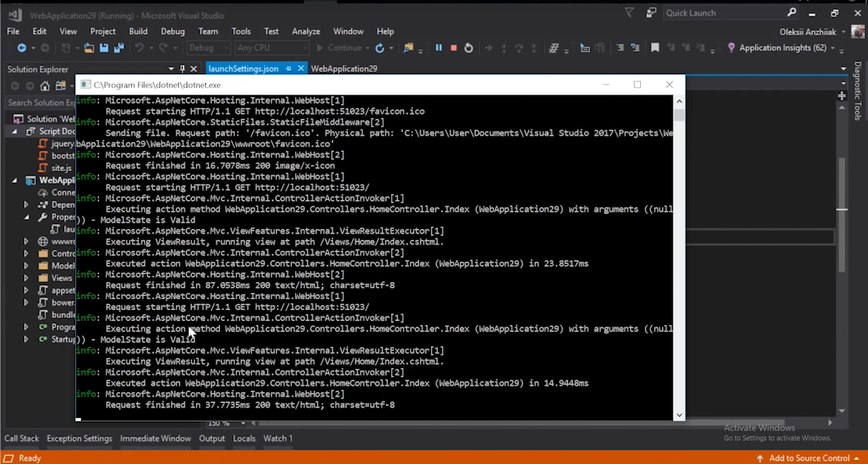Click the Step Into arrow icon

coord(503,48)
